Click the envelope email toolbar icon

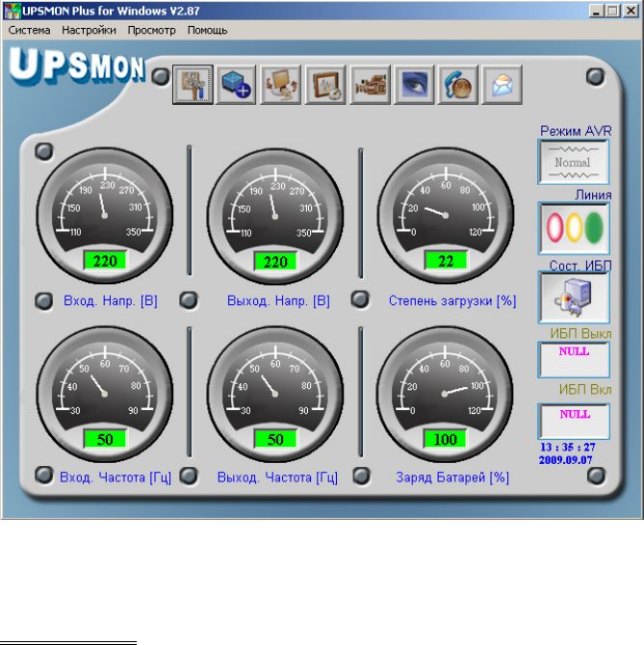502,85
